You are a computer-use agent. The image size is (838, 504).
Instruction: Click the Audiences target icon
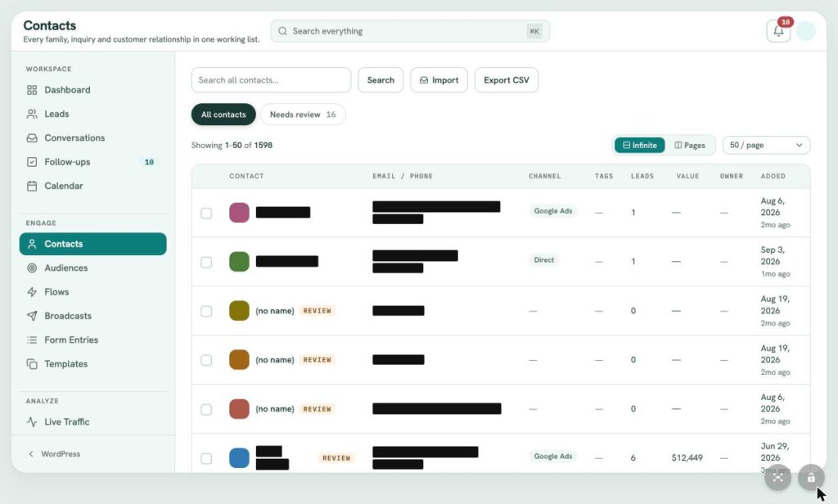(32, 268)
